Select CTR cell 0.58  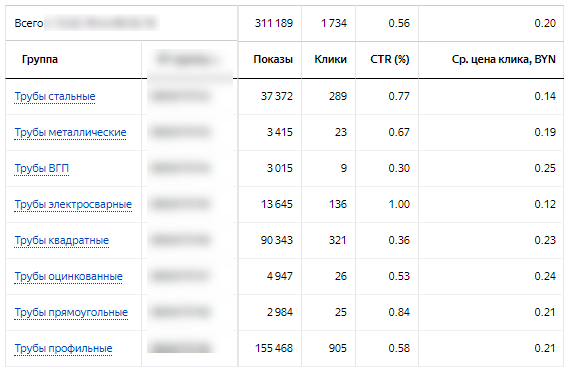[399, 349]
